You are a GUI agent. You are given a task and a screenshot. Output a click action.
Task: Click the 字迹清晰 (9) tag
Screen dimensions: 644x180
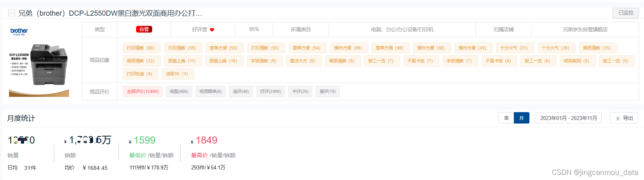pos(264,61)
